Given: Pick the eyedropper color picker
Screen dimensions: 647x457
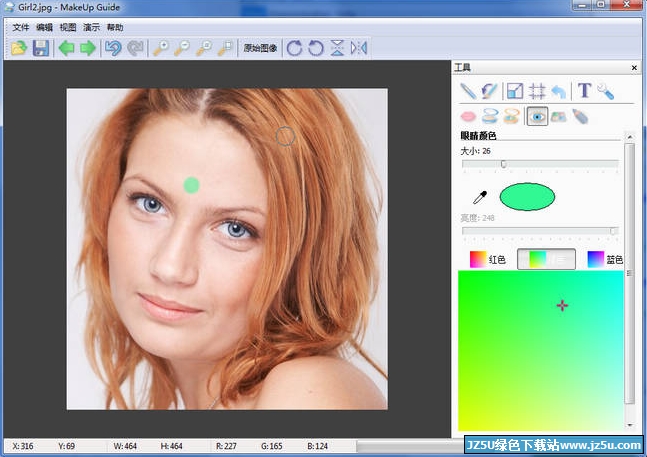Looking at the screenshot, I should point(480,198).
